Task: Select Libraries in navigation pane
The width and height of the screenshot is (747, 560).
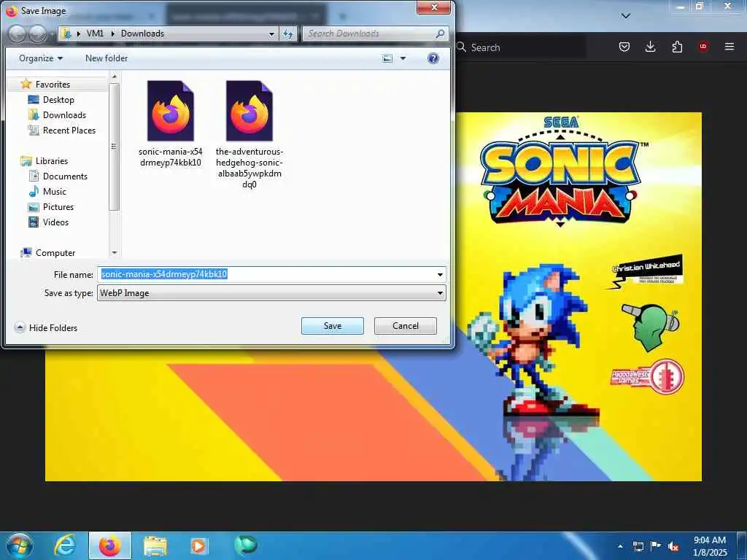Action: (x=52, y=161)
